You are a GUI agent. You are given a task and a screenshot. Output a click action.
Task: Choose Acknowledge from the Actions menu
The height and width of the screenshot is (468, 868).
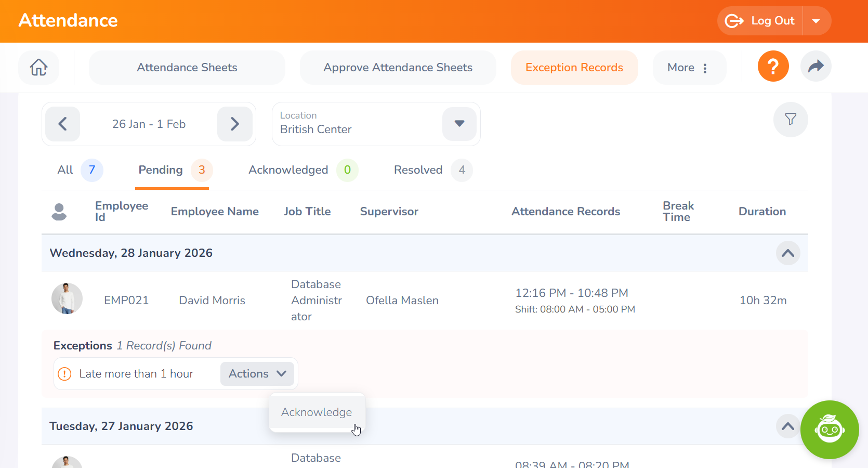point(317,412)
